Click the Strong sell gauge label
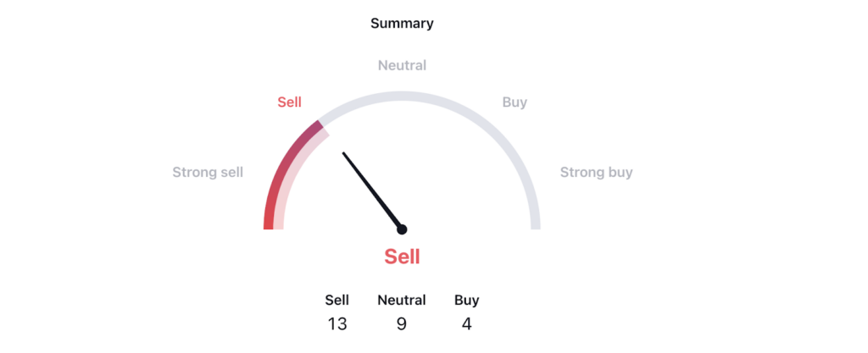Viewport: 868px width, 353px height. [x=208, y=172]
